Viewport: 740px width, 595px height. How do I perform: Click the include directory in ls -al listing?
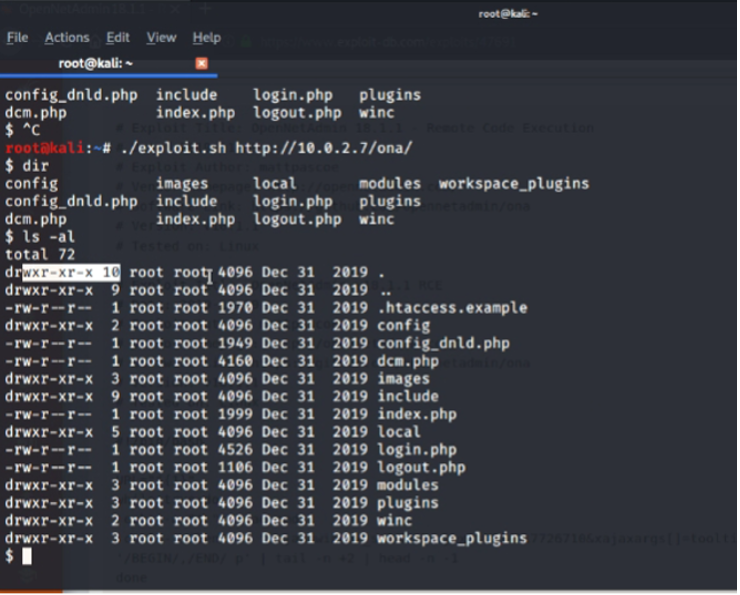[408, 396]
